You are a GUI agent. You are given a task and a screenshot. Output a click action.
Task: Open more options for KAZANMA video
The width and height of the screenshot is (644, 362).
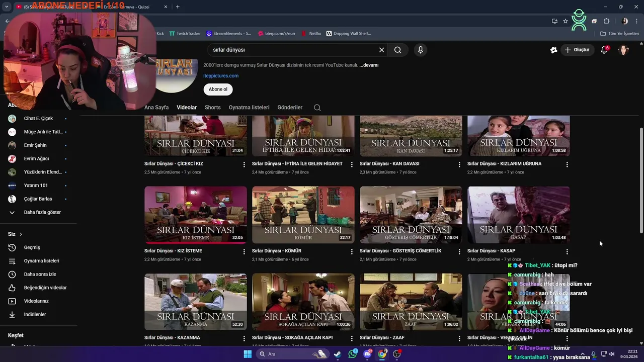coord(244,338)
